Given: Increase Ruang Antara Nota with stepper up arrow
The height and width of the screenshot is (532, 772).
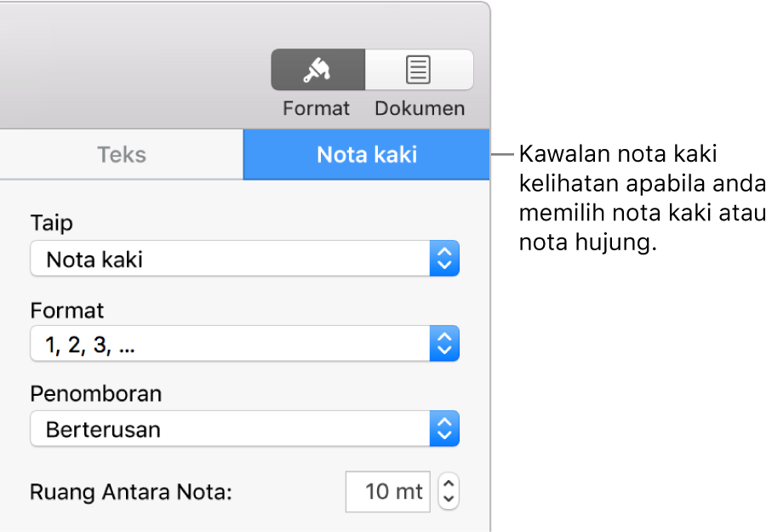Looking at the screenshot, I should (449, 483).
